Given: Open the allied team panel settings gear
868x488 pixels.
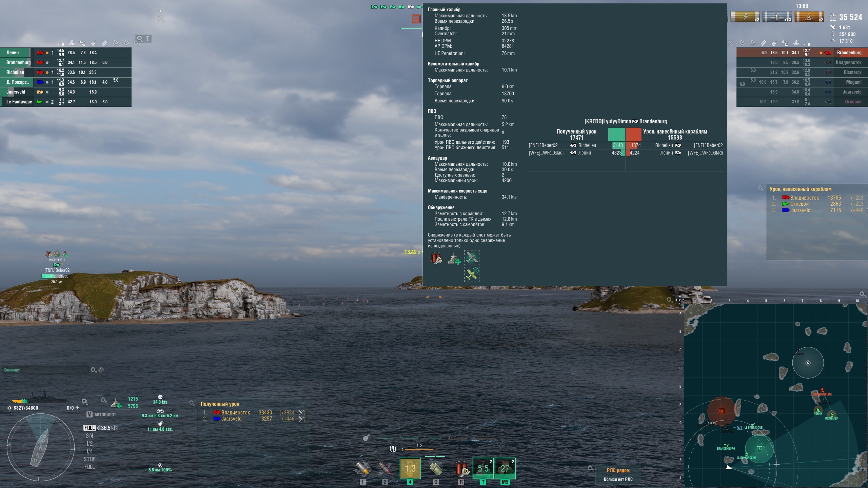Looking at the screenshot, I should click(137, 43).
